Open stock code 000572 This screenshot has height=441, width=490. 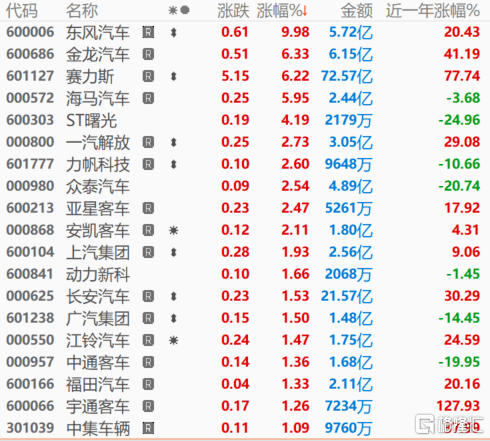tap(30, 98)
